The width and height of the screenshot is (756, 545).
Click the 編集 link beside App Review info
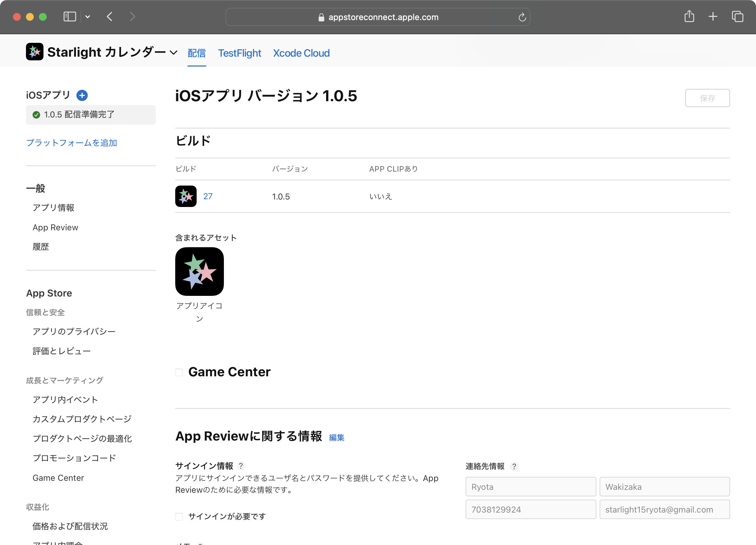pyautogui.click(x=336, y=437)
